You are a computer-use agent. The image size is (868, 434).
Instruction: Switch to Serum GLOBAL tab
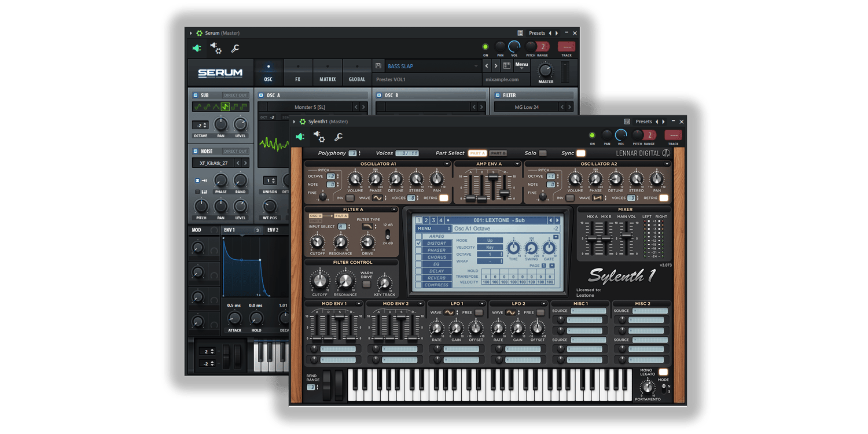pyautogui.click(x=357, y=73)
